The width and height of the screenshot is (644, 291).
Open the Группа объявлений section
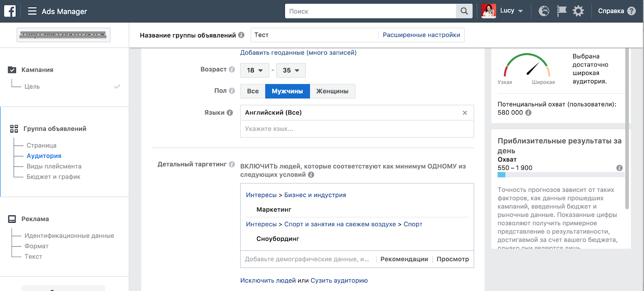click(55, 129)
